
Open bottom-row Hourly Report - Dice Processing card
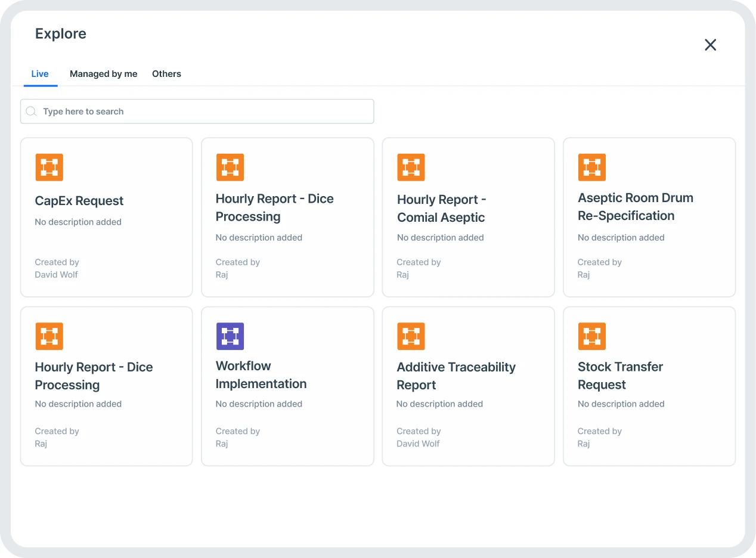pos(107,386)
